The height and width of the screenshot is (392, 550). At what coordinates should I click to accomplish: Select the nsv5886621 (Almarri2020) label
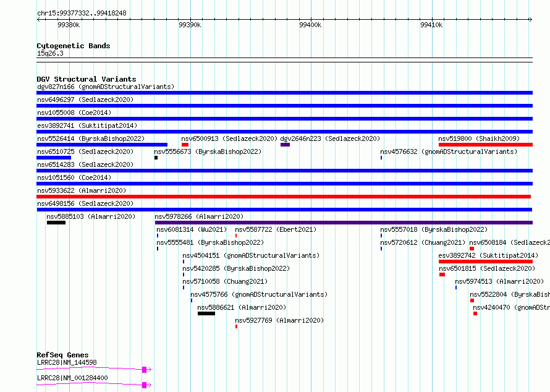pyautogui.click(x=242, y=307)
